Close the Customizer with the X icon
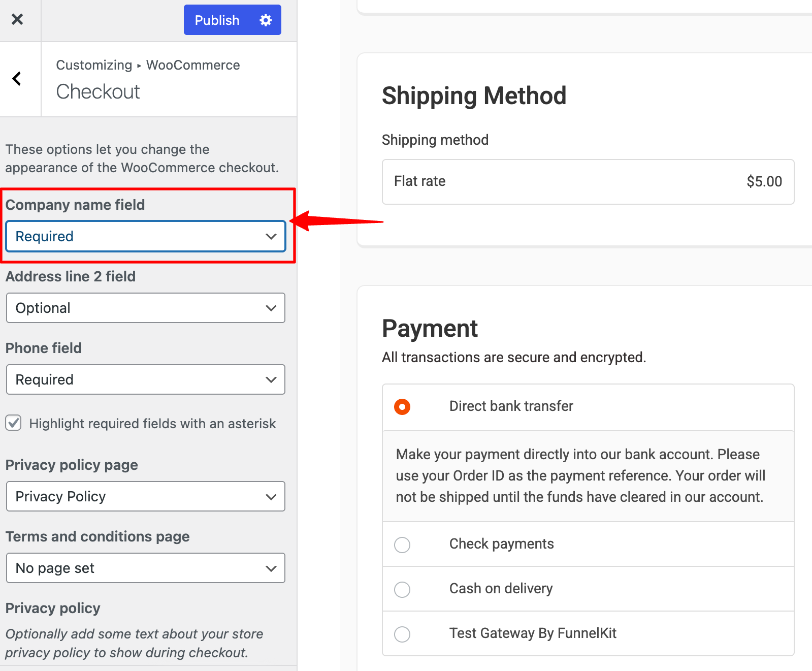This screenshot has width=812, height=671. tap(17, 20)
